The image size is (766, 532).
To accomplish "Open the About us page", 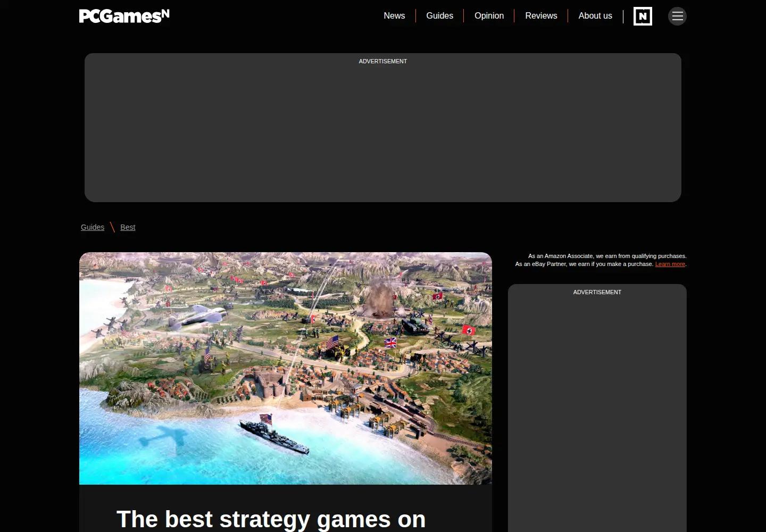I will [x=595, y=16].
